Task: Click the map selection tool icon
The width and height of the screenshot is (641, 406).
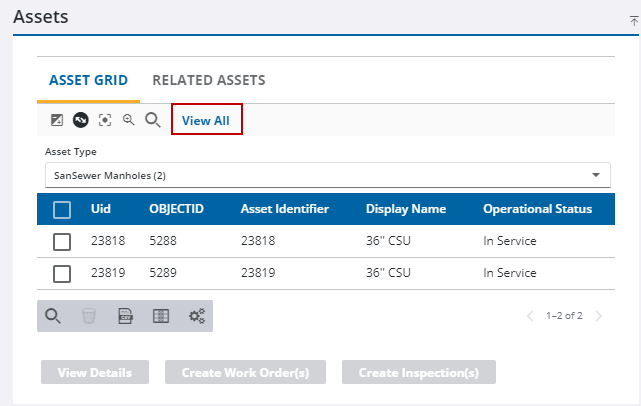Action: 57,120
